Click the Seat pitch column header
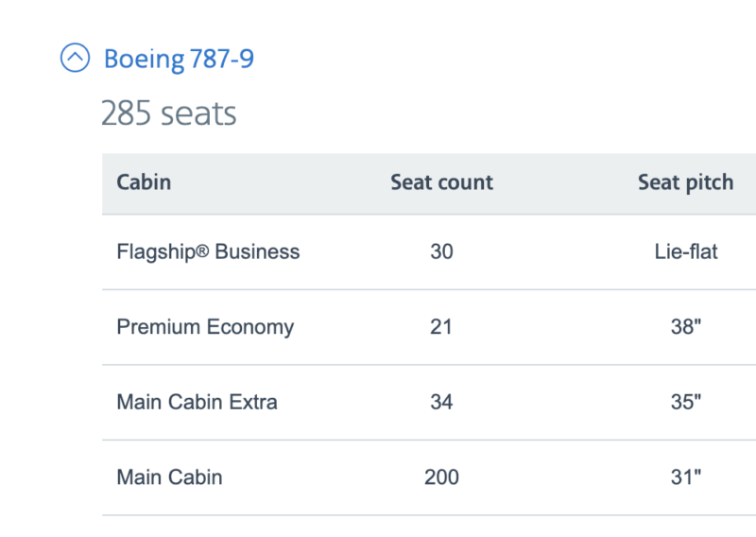This screenshot has height=537, width=756. point(685,182)
